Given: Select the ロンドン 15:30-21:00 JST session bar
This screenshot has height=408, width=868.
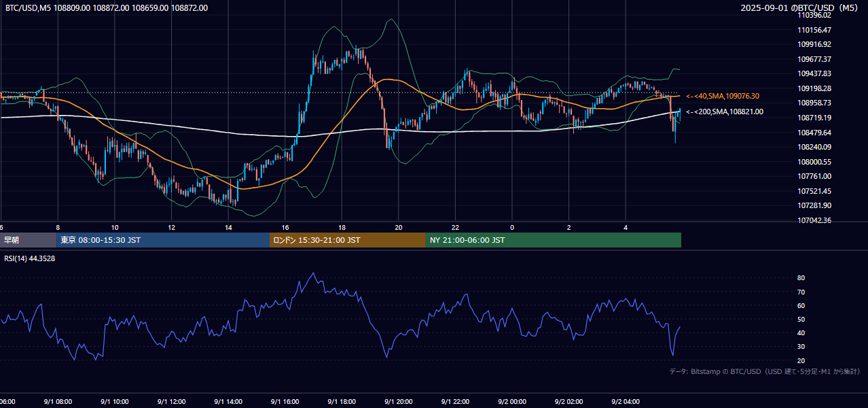Looking at the screenshot, I should point(348,240).
